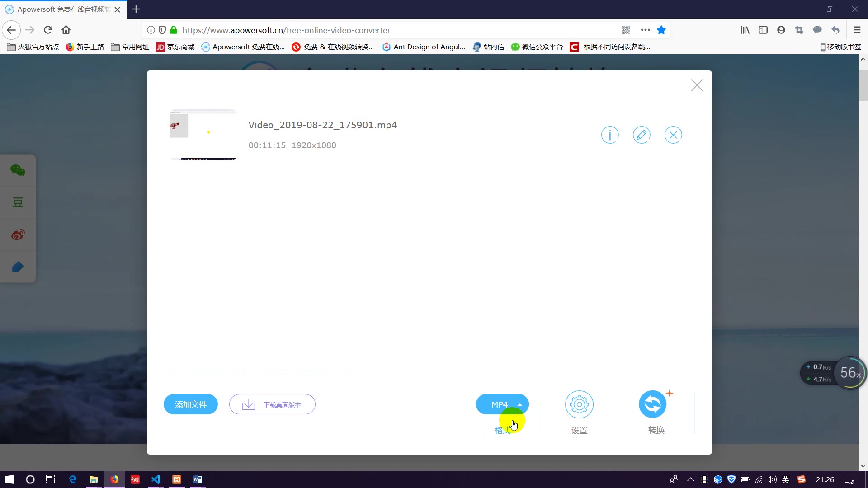
Task: Click the 下载桌面版本 download button
Action: 273,404
